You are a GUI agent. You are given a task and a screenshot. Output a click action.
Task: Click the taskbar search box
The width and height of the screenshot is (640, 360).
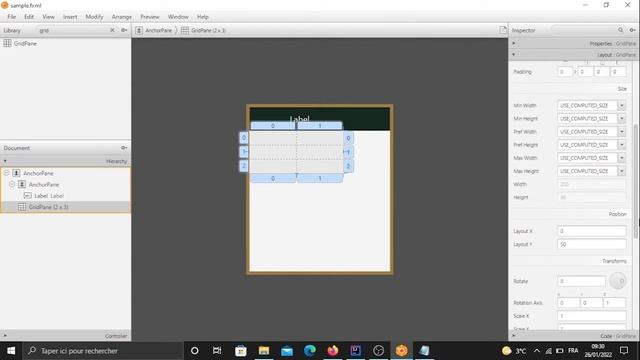coord(103,351)
